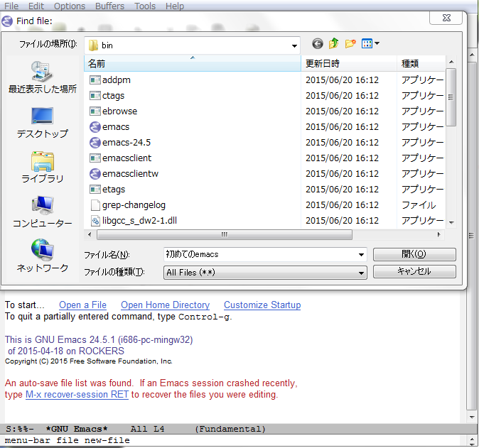Click the grep-changelog type cell ファイル
Viewport: 479px width, 448px height.
click(x=419, y=205)
